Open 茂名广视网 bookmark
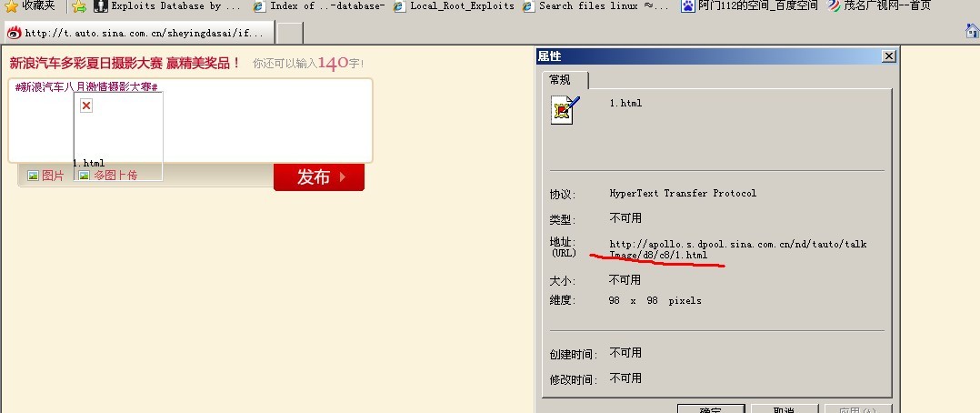The width and height of the screenshot is (980, 413). tap(879, 6)
